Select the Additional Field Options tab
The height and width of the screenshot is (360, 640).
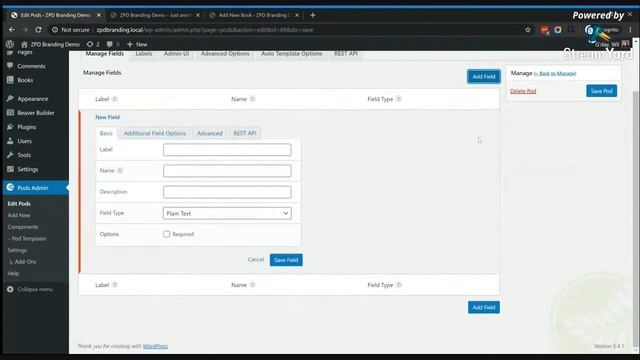pyautogui.click(x=155, y=133)
